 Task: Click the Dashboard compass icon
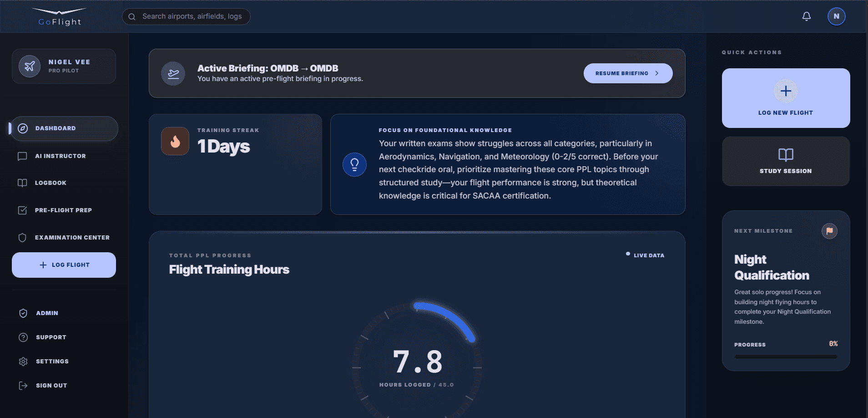pos(23,128)
